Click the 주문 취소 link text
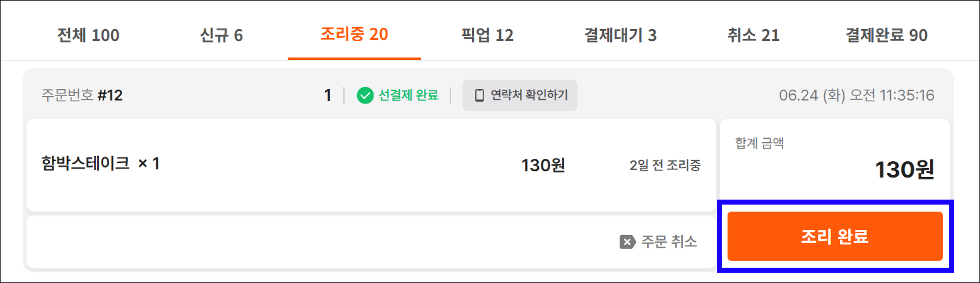 coord(669,241)
